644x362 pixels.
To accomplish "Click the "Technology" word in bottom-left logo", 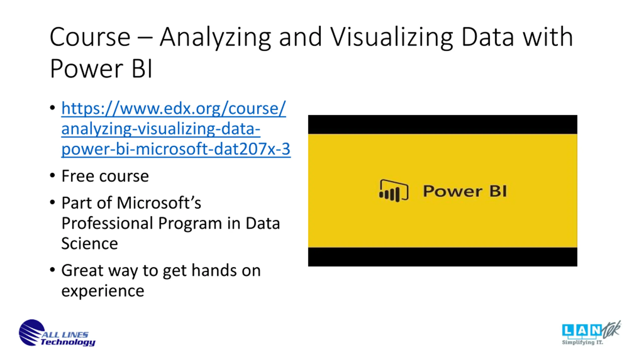I will click(68, 342).
